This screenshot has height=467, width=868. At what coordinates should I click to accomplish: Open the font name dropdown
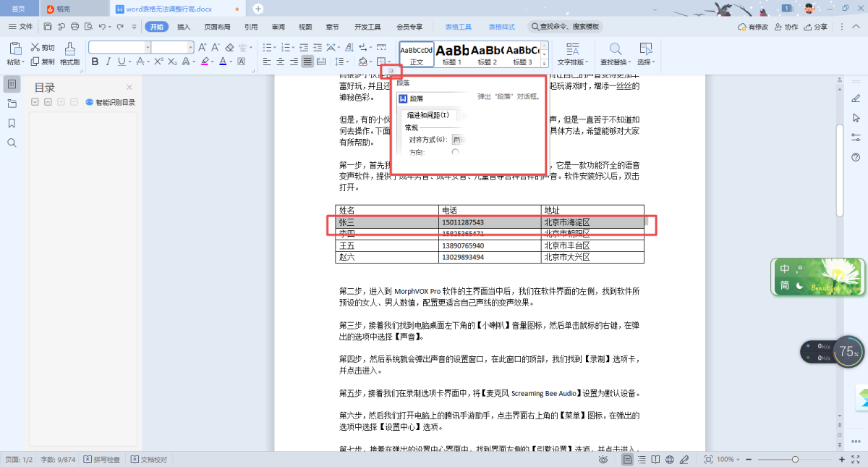pos(148,47)
